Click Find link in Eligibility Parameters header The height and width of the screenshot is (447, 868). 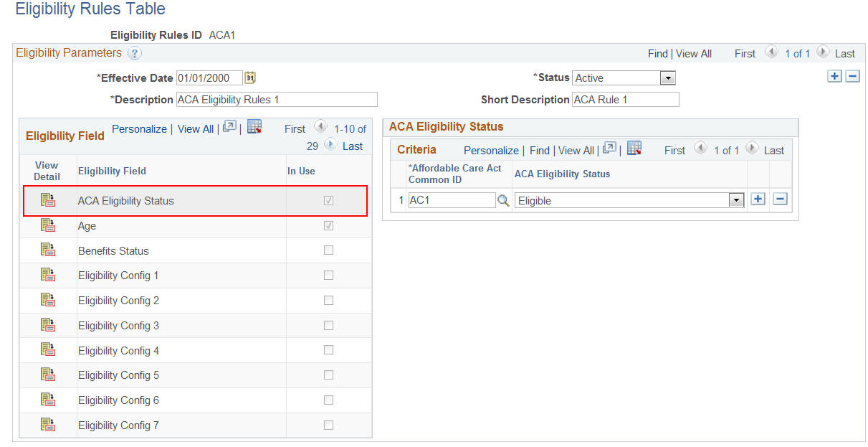657,53
